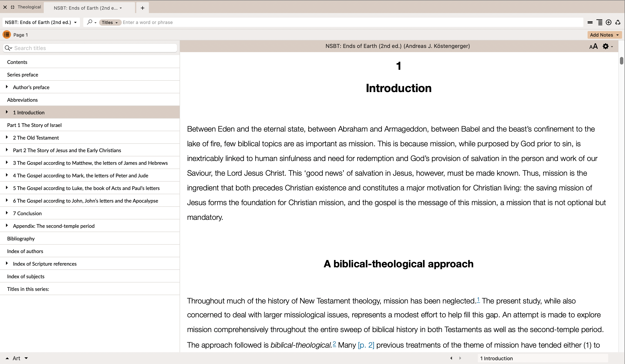Open the search magnifier options
The width and height of the screenshot is (625, 364).
tap(91, 22)
